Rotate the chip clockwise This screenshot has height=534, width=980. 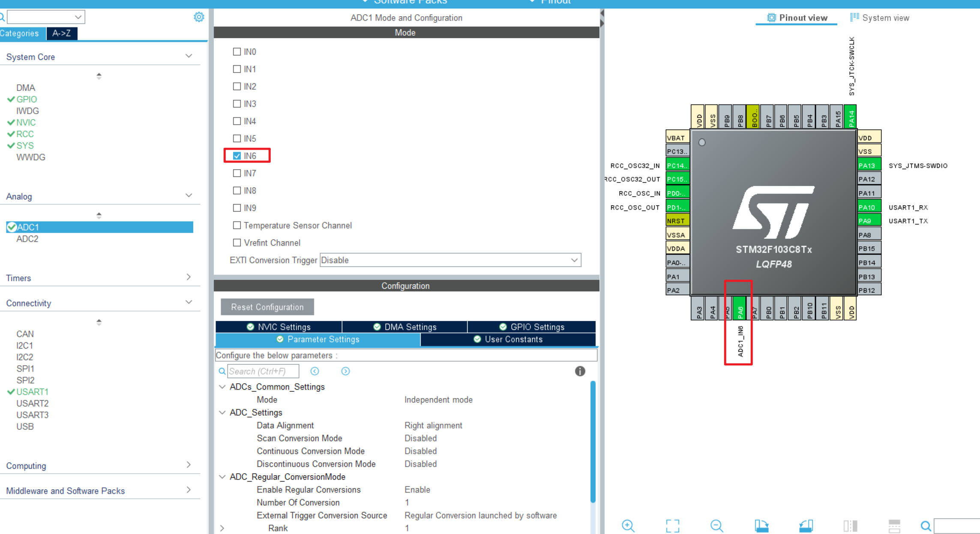coord(761,525)
